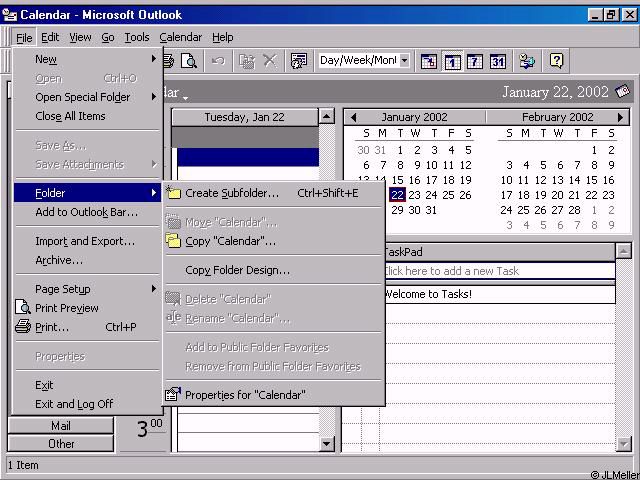The image size is (640, 480).
Task: Choose Archive from File menu
Action: coord(87,260)
